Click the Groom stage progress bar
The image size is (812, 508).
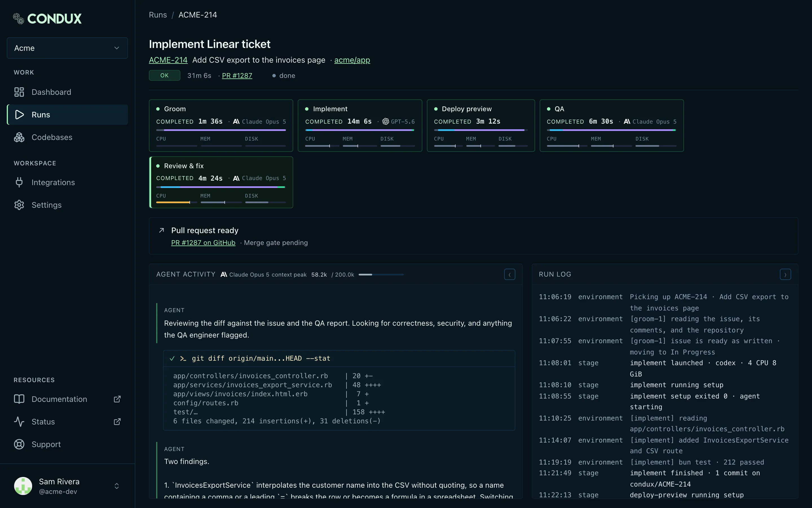click(221, 130)
